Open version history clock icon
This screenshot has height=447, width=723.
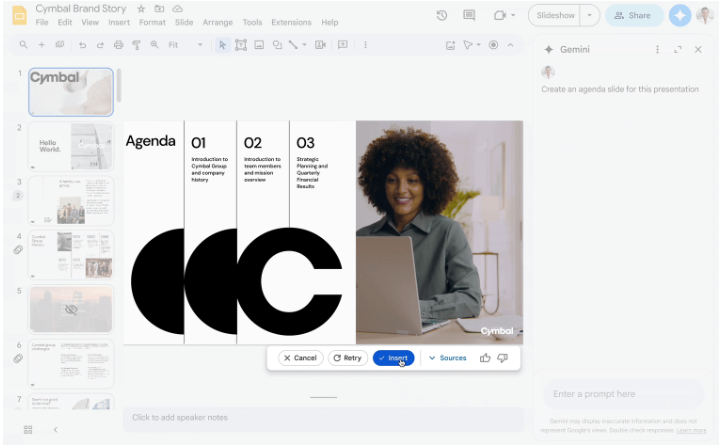(442, 15)
